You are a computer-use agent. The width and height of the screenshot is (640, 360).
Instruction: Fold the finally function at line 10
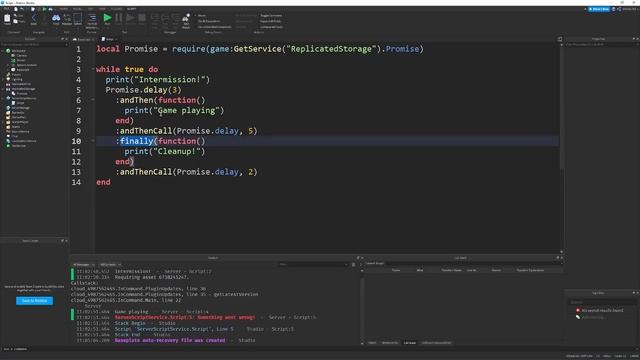pyautogui.click(x=93, y=141)
